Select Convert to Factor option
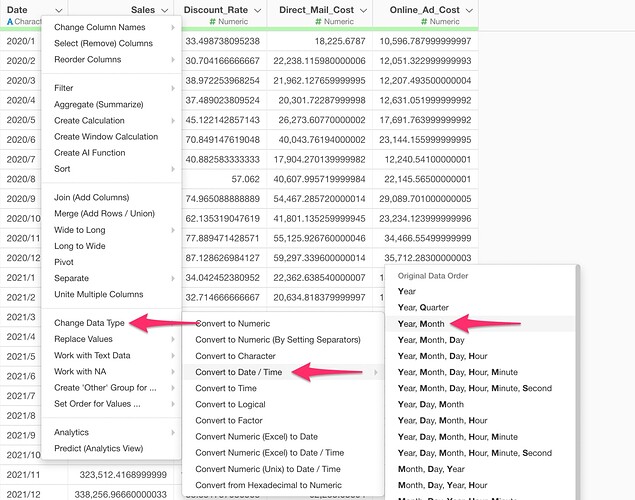Image resolution: width=635 pixels, height=500 pixels. click(229, 420)
